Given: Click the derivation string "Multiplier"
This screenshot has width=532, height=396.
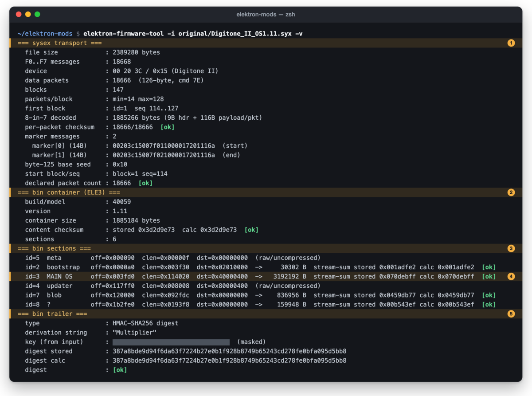Looking at the screenshot, I should click(134, 333).
